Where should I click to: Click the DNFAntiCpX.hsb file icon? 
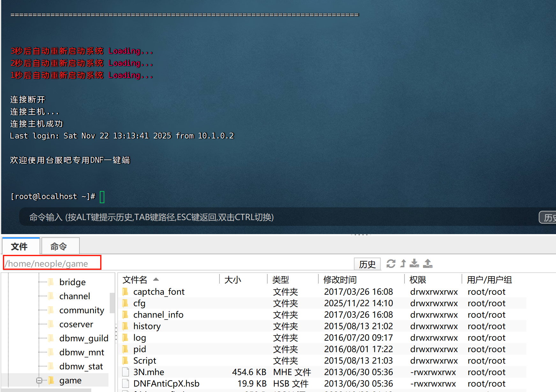click(126, 383)
